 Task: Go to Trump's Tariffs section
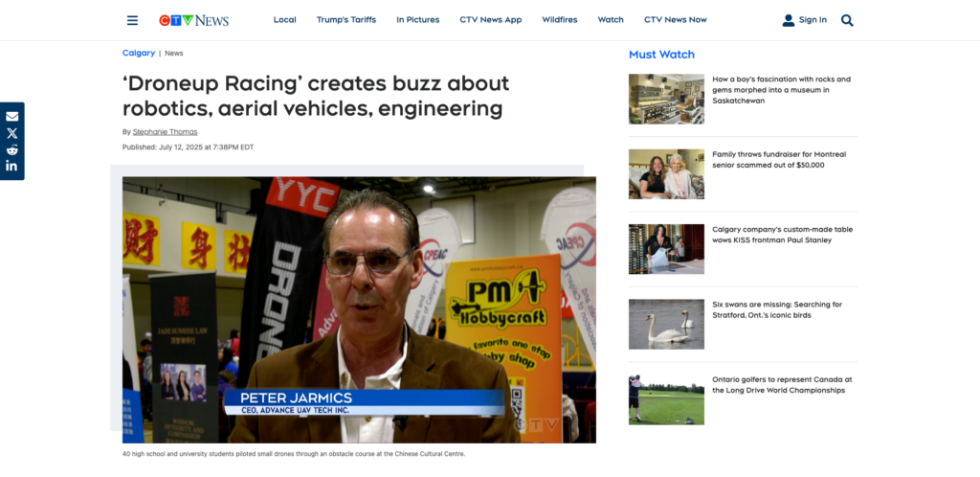pyautogui.click(x=346, y=20)
